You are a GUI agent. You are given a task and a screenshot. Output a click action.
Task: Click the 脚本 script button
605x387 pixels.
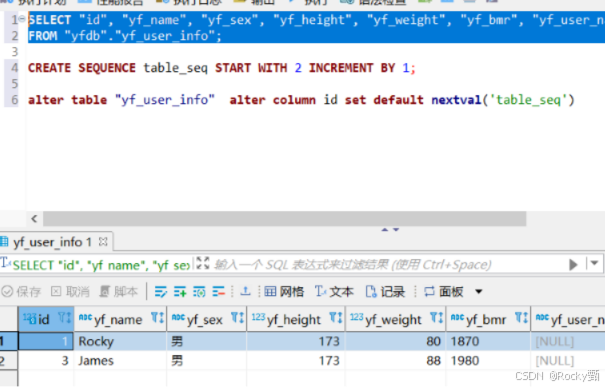pos(118,292)
